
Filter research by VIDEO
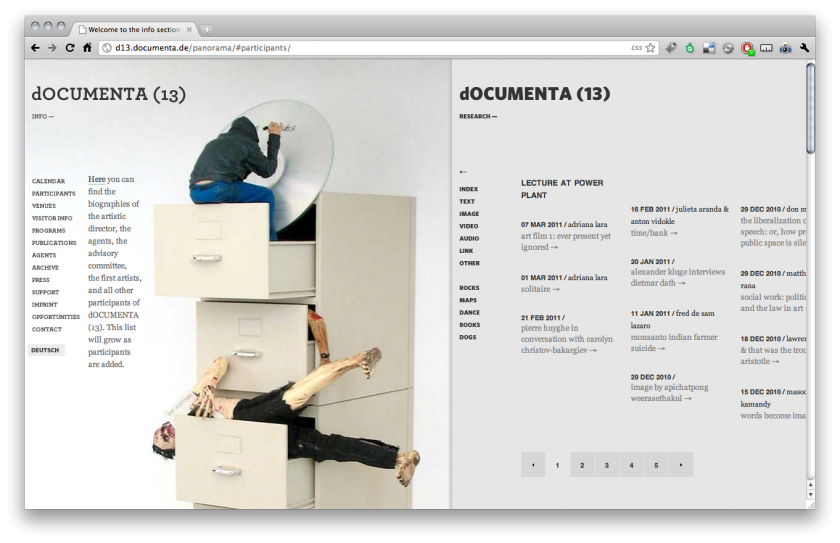coord(469,226)
